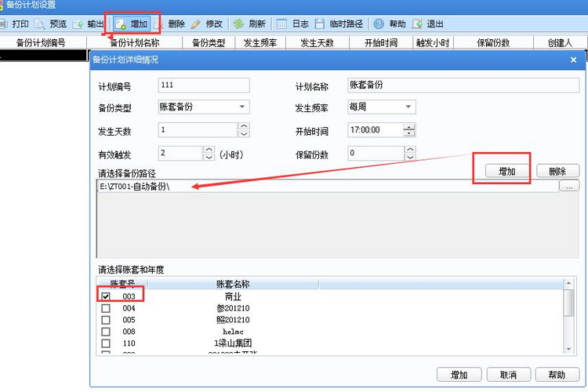Select backup path E:\ZT001-自动备份\ row
This screenshot has height=392, width=588.
click(x=328, y=187)
